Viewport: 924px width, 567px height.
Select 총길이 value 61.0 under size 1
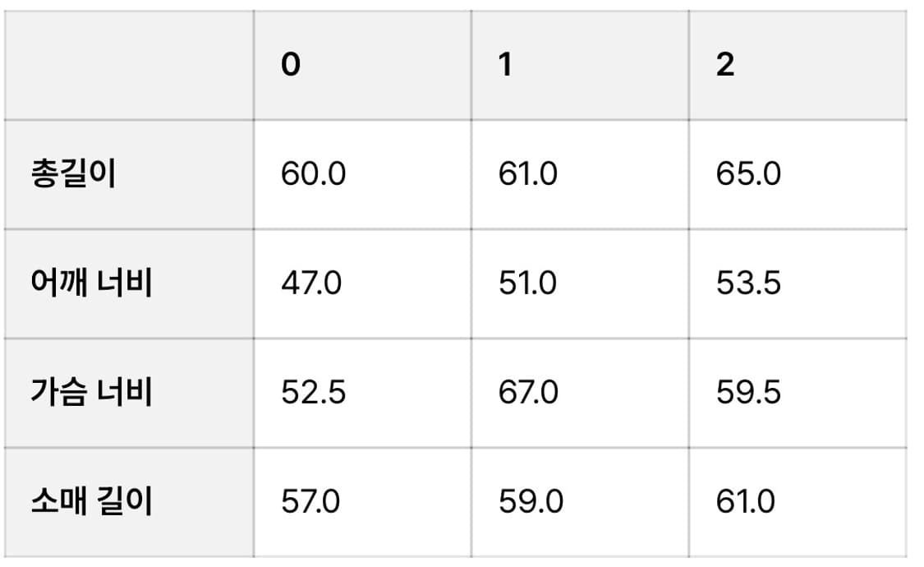[x=528, y=175]
